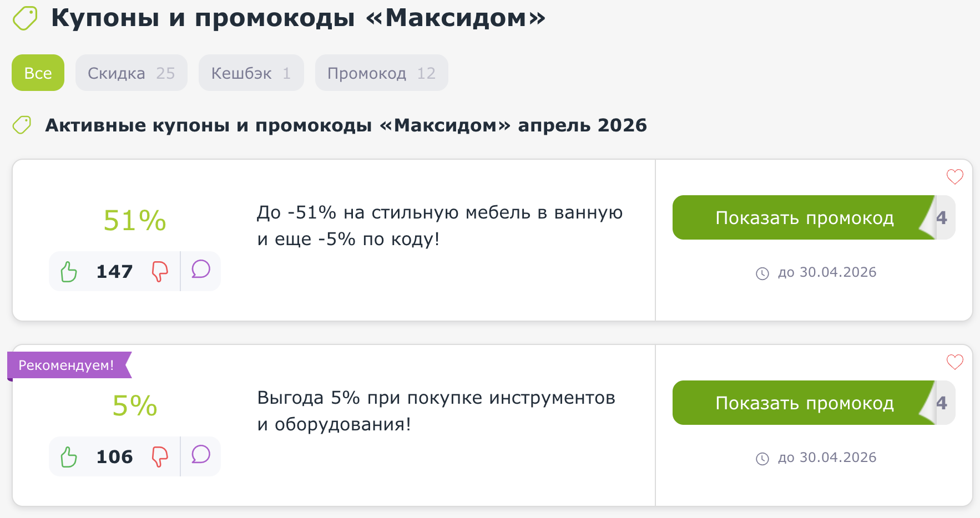Open comments on the 5% tools coupon
The width and height of the screenshot is (980, 518).
click(x=200, y=455)
